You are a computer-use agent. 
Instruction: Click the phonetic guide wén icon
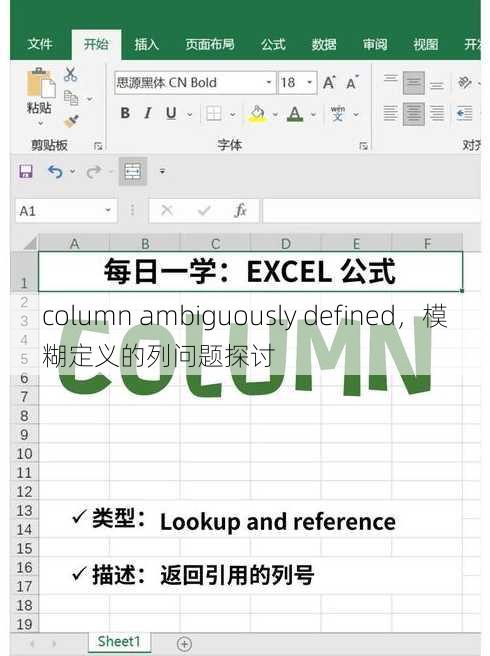coord(338,113)
